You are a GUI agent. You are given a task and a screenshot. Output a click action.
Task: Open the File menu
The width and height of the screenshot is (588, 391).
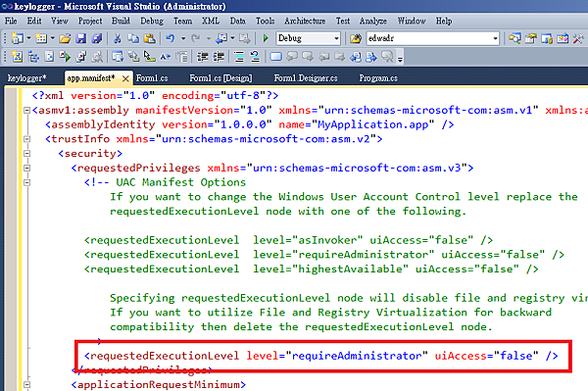click(11, 21)
